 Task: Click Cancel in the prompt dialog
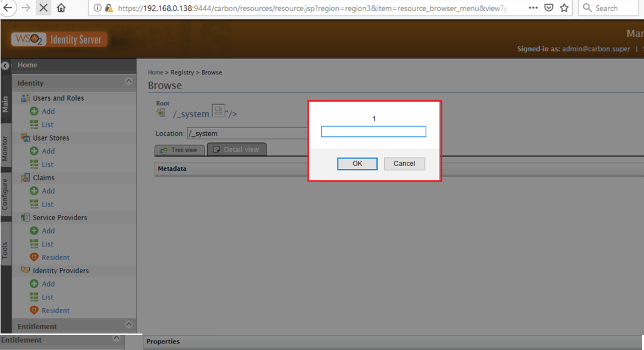coord(404,164)
